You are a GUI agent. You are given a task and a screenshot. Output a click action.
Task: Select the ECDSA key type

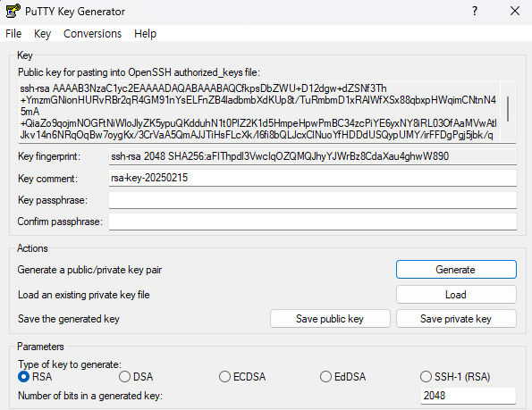(x=242, y=376)
